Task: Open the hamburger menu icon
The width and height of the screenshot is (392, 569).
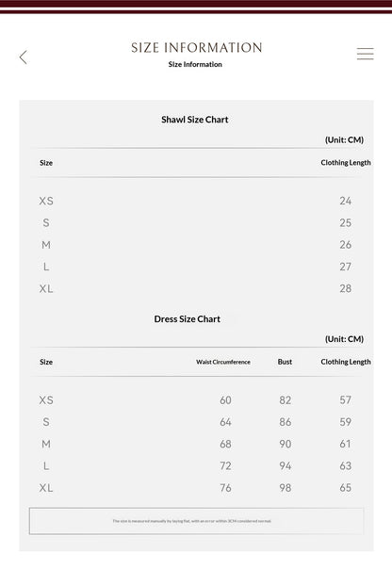Action: 365,54
